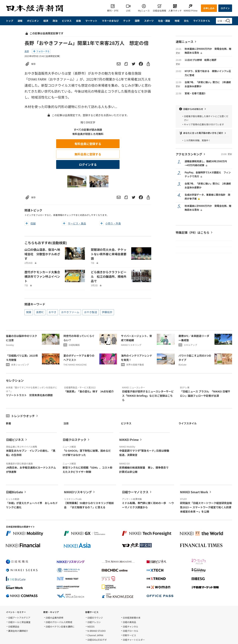Share article by email using top envelope icon
The width and height of the screenshot is (238, 644).
[x=119, y=64]
